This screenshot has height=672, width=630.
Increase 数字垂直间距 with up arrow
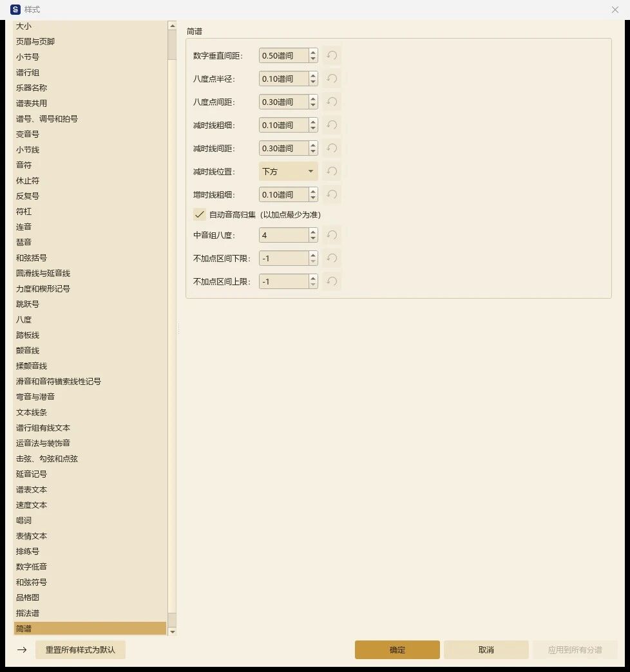313,52
